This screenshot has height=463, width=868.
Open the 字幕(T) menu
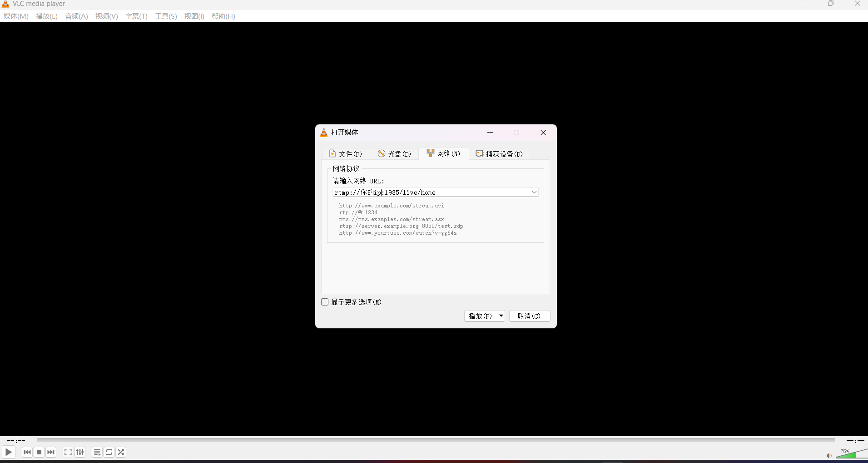pyautogui.click(x=136, y=16)
